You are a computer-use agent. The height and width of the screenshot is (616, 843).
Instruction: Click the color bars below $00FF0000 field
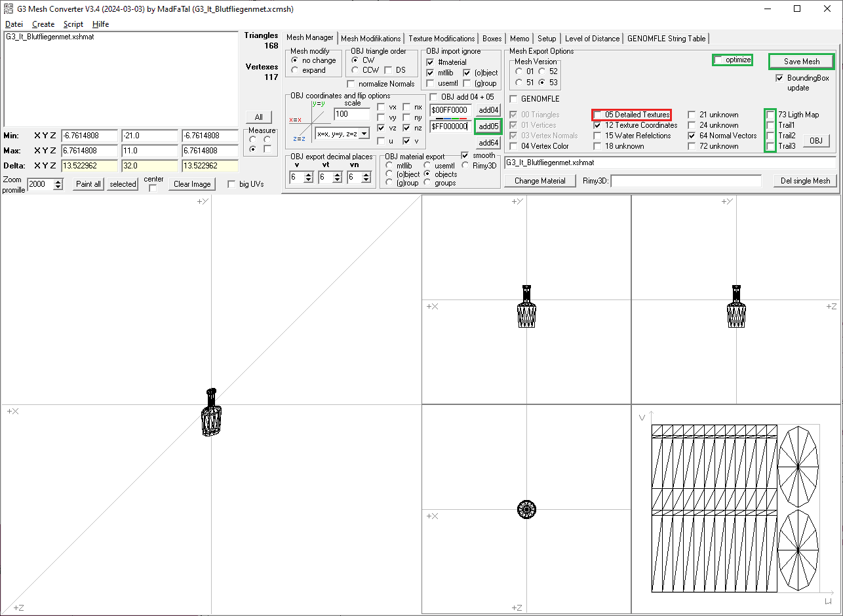448,119
